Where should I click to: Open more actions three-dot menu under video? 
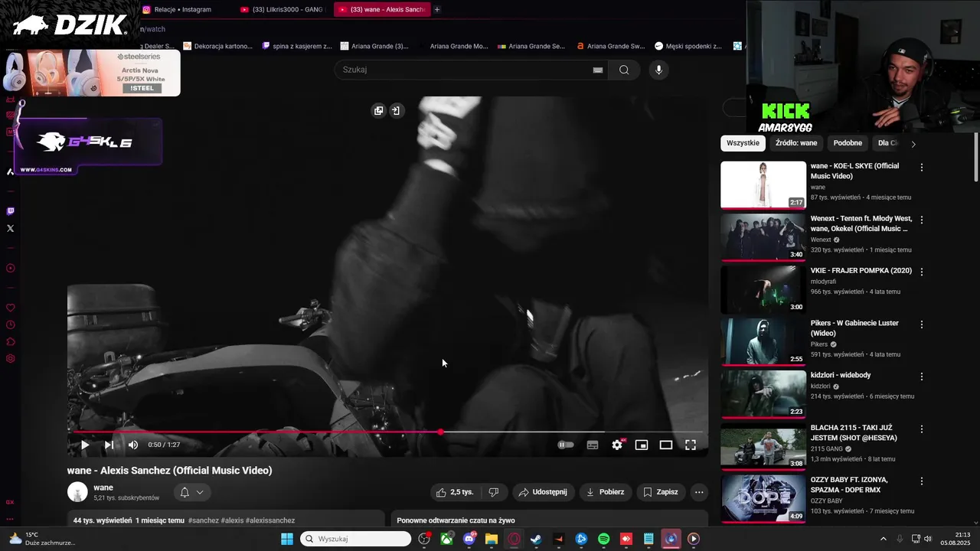pyautogui.click(x=699, y=492)
